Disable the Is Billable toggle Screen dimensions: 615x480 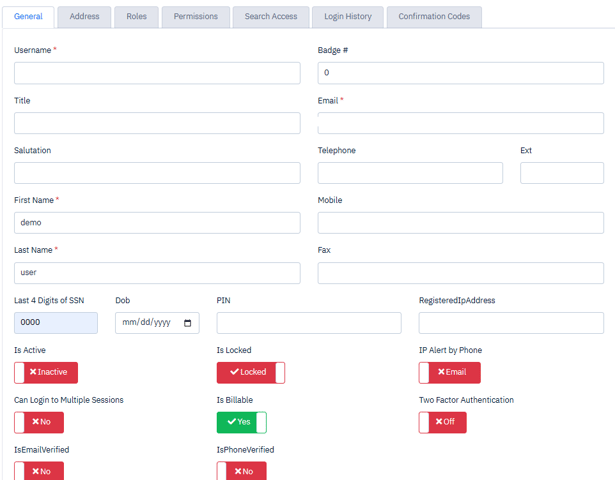pos(241,422)
